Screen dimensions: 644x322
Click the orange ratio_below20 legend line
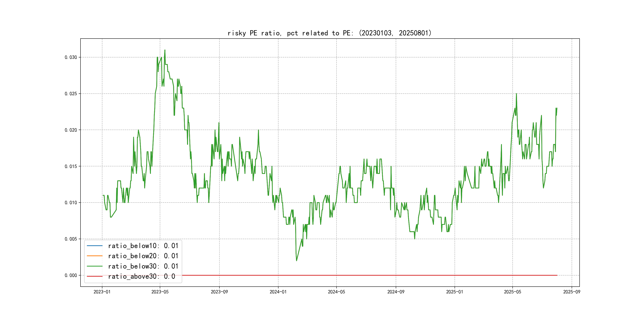[94, 256]
